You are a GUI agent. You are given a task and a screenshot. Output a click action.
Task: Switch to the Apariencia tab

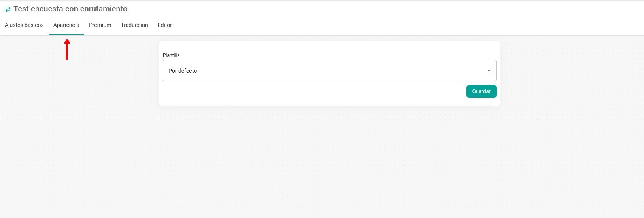(66, 25)
